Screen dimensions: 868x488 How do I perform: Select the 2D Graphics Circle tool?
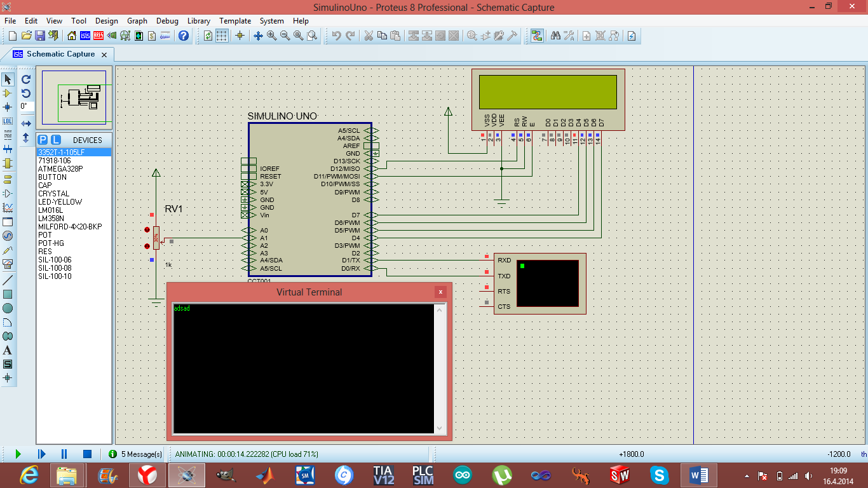[x=8, y=308]
